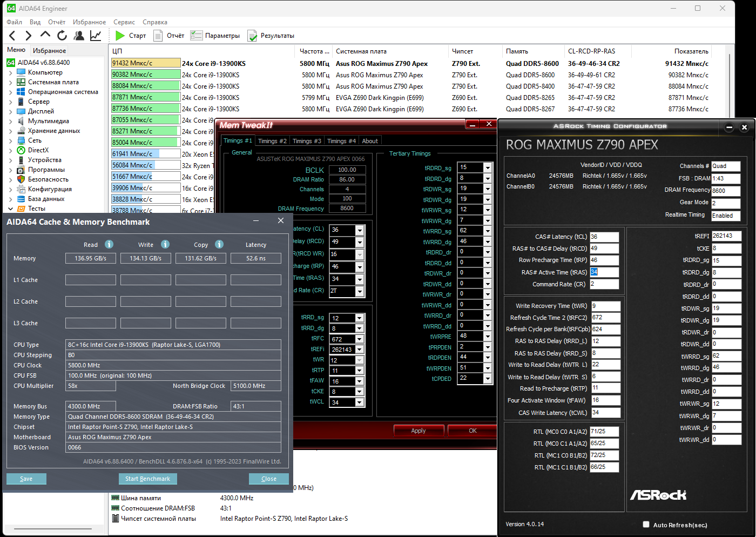The height and width of the screenshot is (537, 756).
Task: Select the Программы tree item
Action: click(46, 170)
